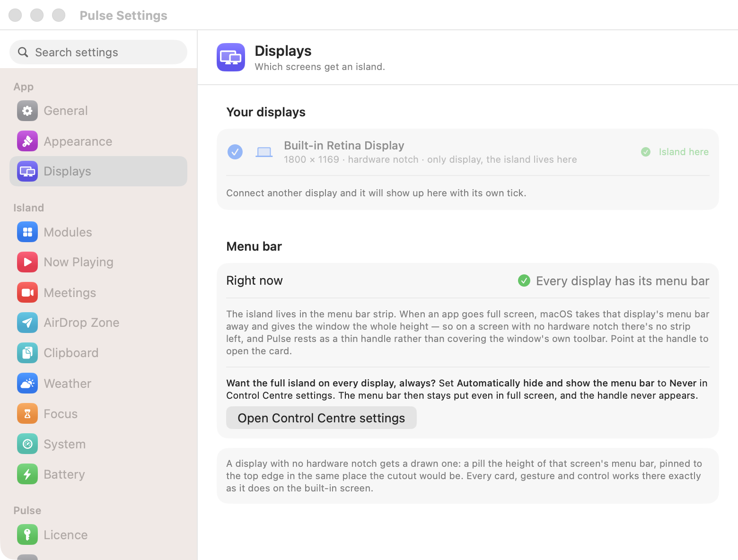738x560 pixels.
Task: Click the AirDrop Zone paper plane icon
Action: point(27,323)
